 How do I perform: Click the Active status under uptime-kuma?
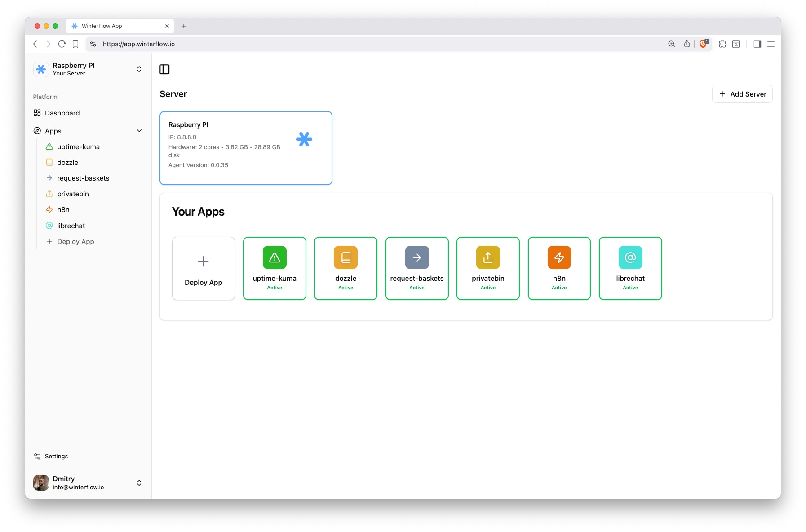pyautogui.click(x=275, y=288)
